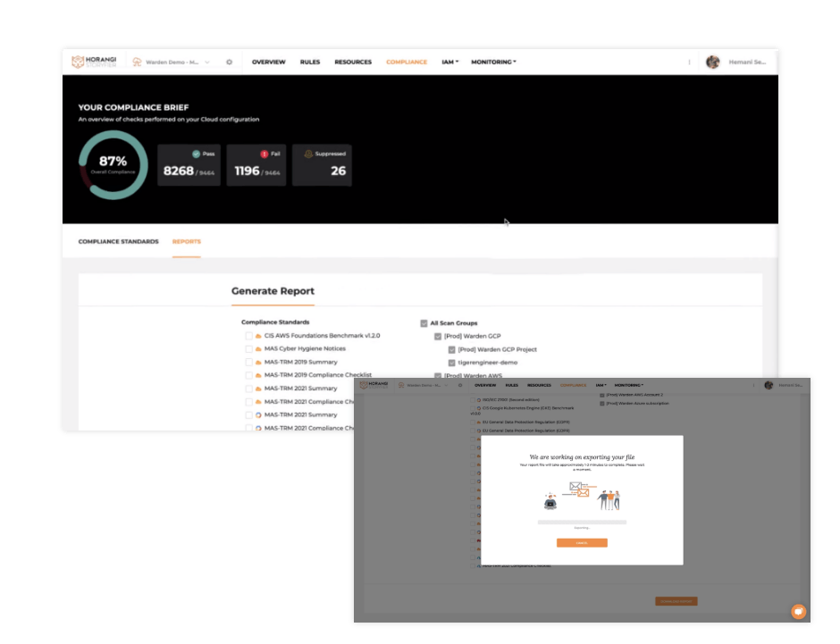Viewport: 840px width, 644px height.
Task: Click the Horangi logo in the overlay window
Action: [x=374, y=385]
